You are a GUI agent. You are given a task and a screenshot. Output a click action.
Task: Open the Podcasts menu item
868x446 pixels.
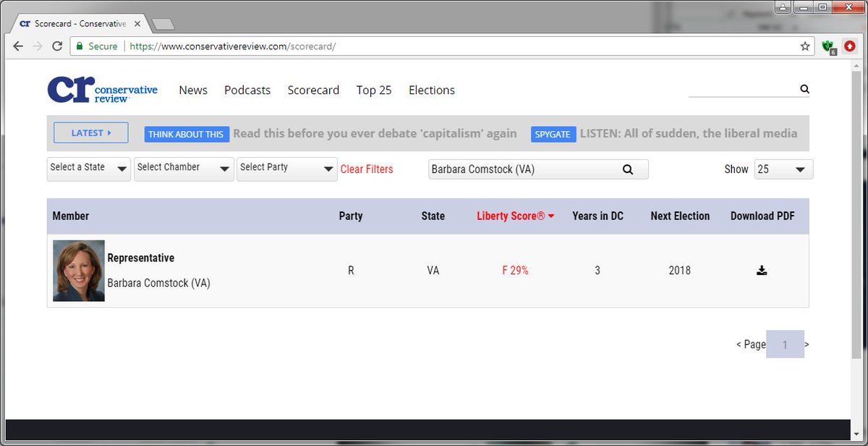click(247, 90)
